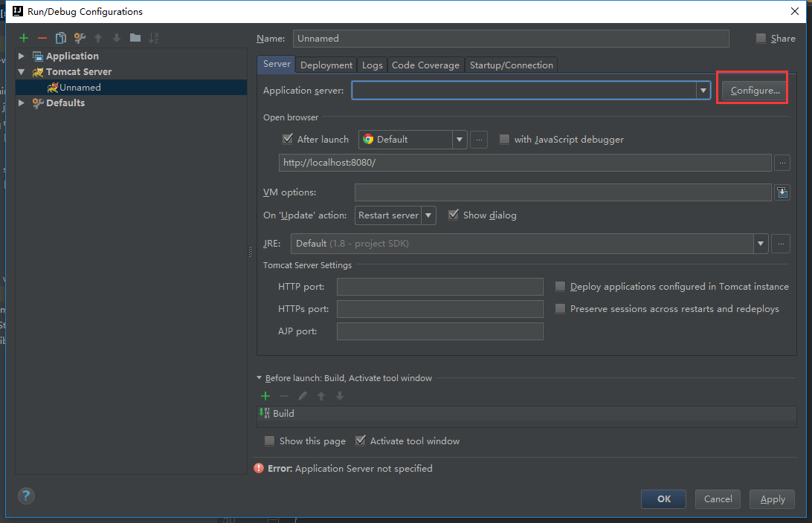Edit defaults wrench icon in left toolbar

pyautogui.click(x=80, y=38)
